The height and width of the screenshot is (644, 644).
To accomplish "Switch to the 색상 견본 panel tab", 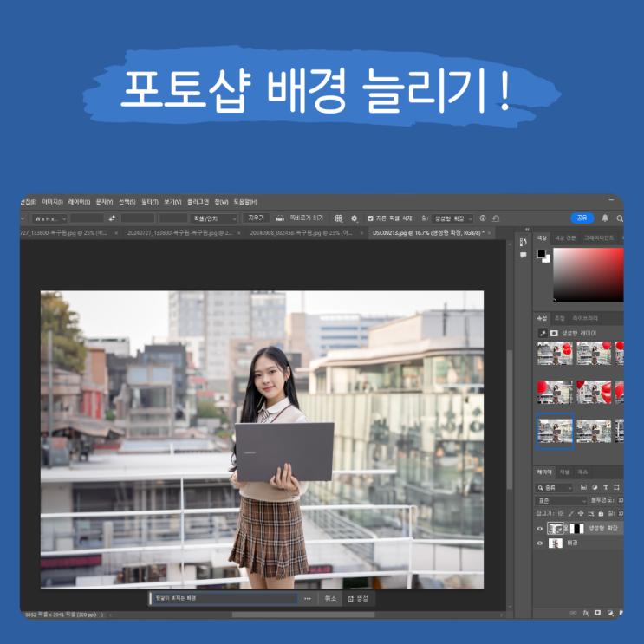I will click(x=565, y=238).
